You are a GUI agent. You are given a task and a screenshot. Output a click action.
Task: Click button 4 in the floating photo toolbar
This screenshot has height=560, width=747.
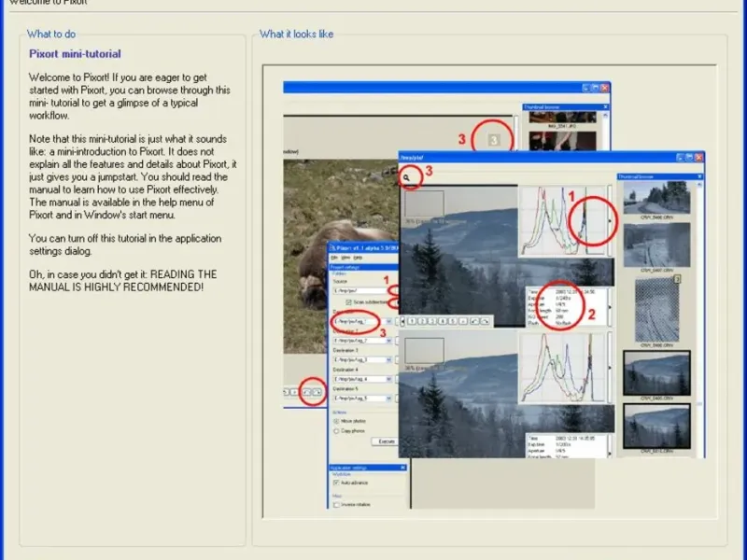click(443, 321)
